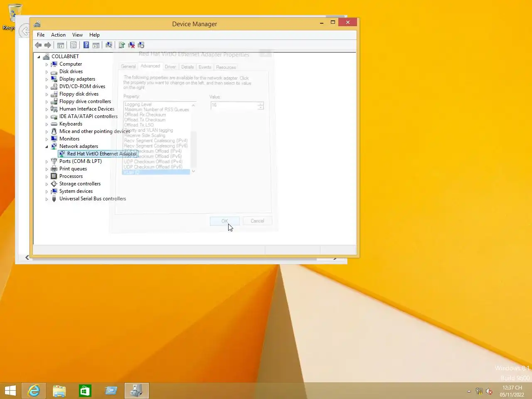Select "Receive Side Scaling" property
This screenshot has height=399, width=532.
(145, 135)
